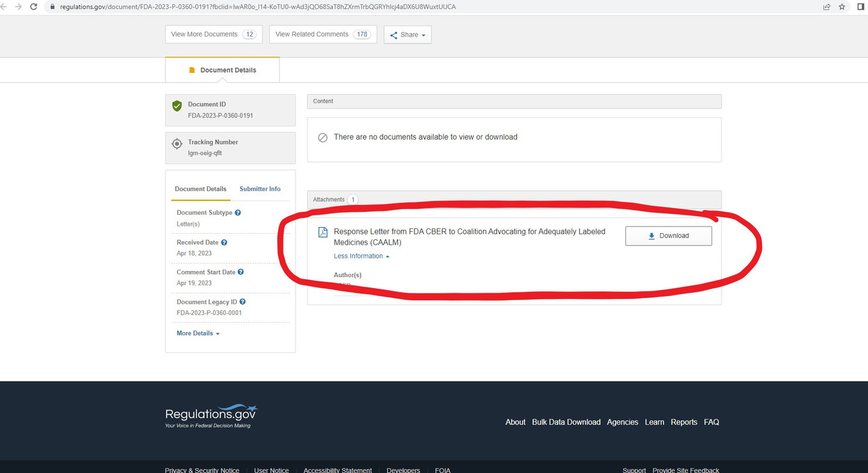Open the Share dropdown
Viewport: 868px width, 473px height.
click(408, 35)
